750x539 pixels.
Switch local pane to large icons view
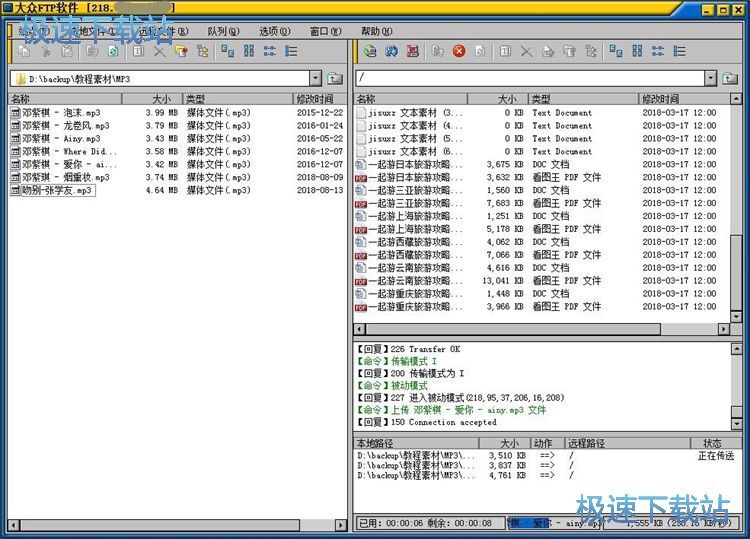click(228, 51)
